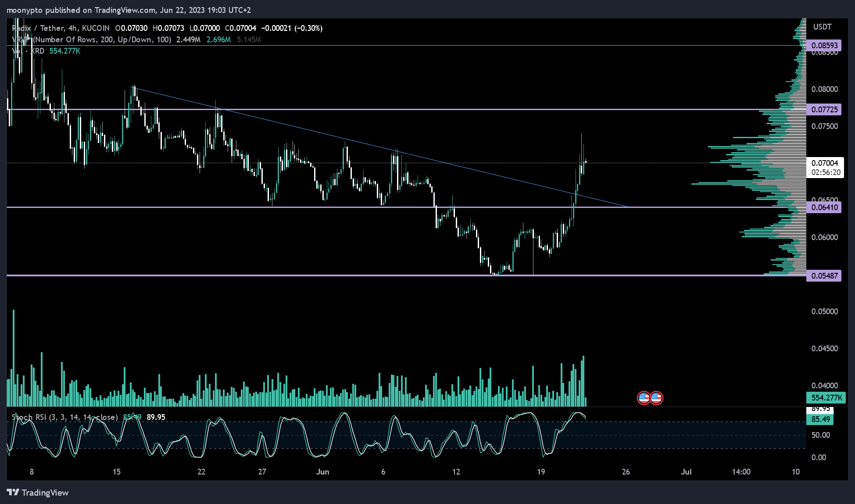Viewport: 855px width, 504px height.
Task: Select the 0.07725 resistance price label
Action: [x=824, y=109]
